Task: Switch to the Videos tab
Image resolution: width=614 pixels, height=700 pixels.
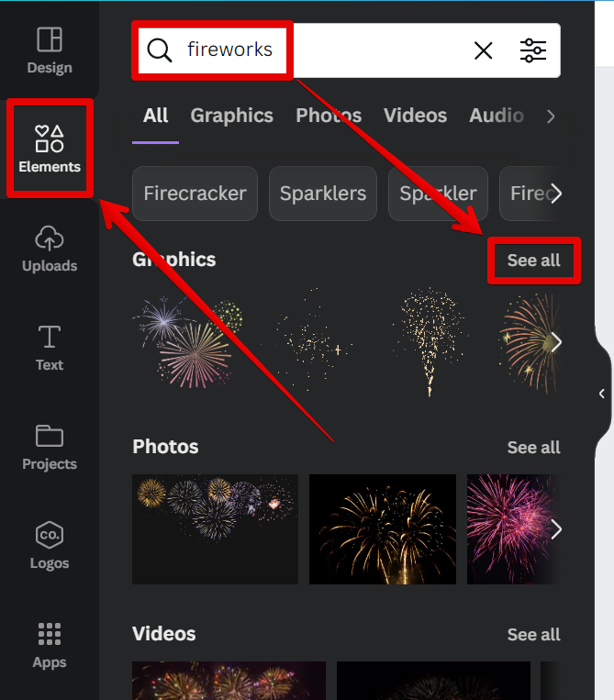Action: coord(415,116)
